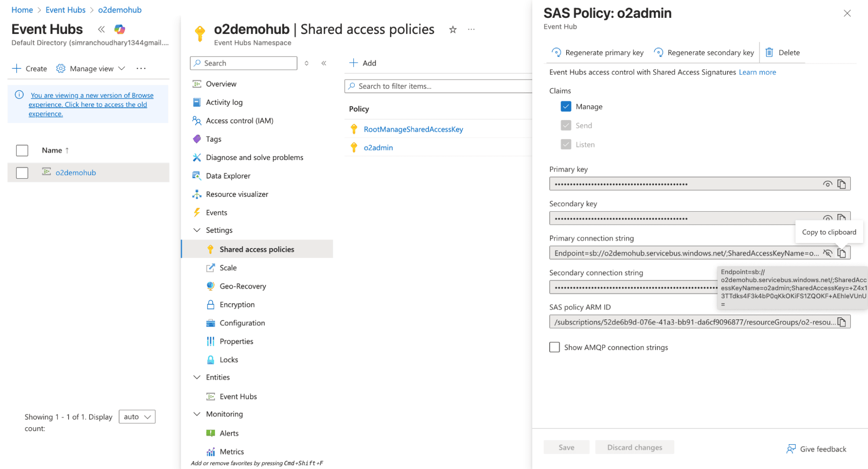This screenshot has height=469, width=868.
Task: Copy the primary key to clipboard
Action: point(842,184)
